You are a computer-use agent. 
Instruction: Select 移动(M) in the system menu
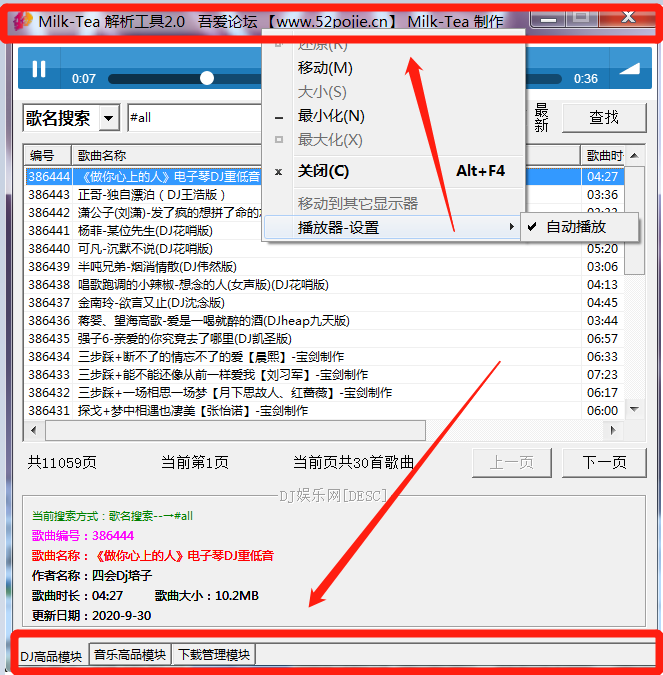[325, 68]
